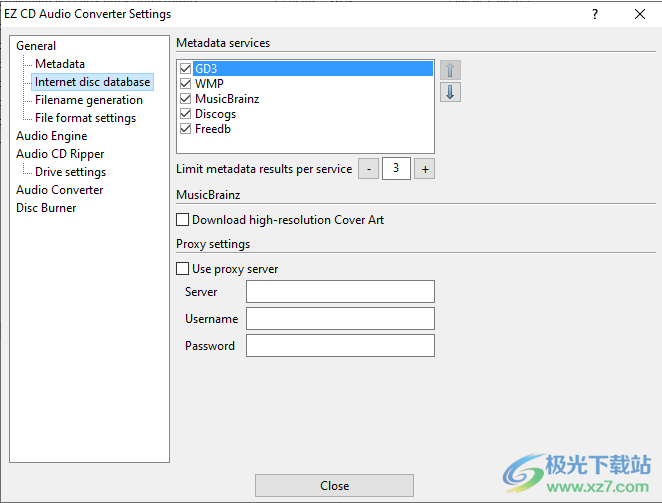Enable Download high-resolution Cover Art
The height and width of the screenshot is (503, 662).
[x=182, y=220]
